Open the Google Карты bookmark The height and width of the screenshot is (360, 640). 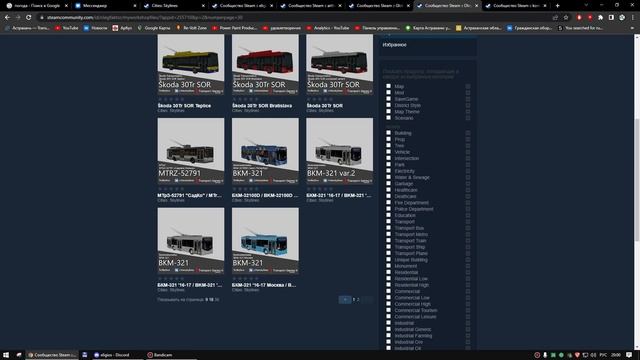point(154,28)
